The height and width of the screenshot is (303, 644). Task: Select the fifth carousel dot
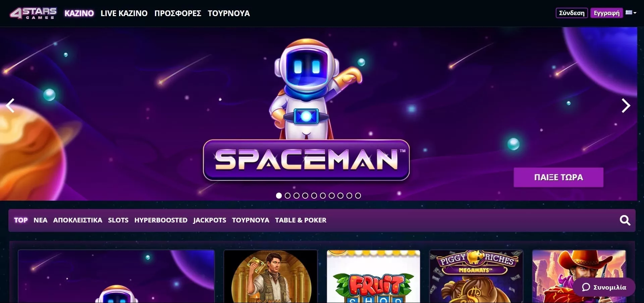(314, 196)
